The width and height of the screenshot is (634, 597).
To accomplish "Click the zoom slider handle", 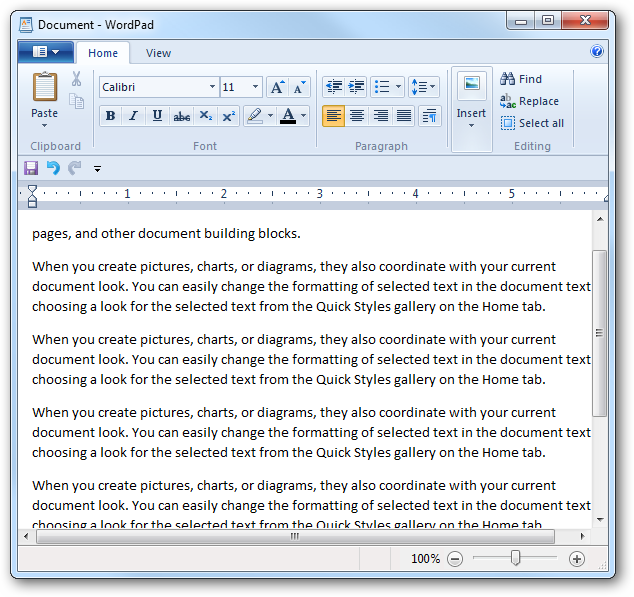I will [515, 558].
